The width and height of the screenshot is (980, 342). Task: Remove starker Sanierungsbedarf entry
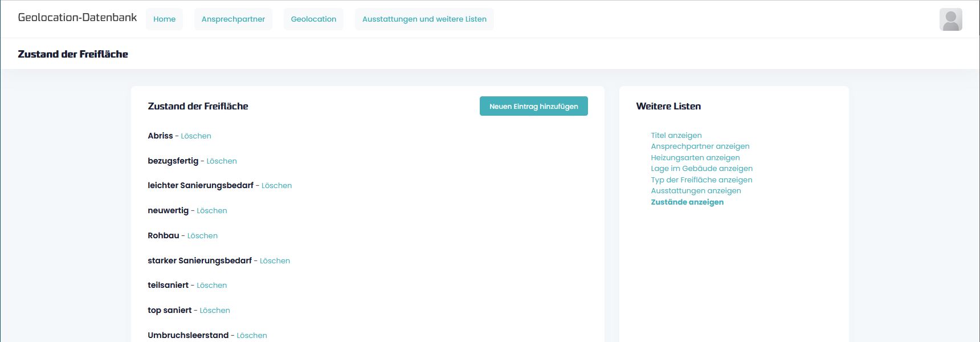click(x=275, y=260)
